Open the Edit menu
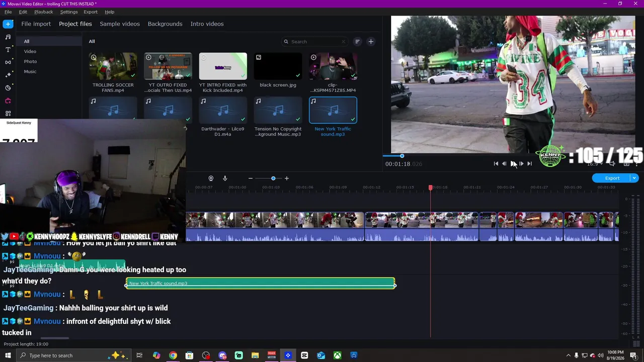The width and height of the screenshot is (644, 362). [23, 12]
